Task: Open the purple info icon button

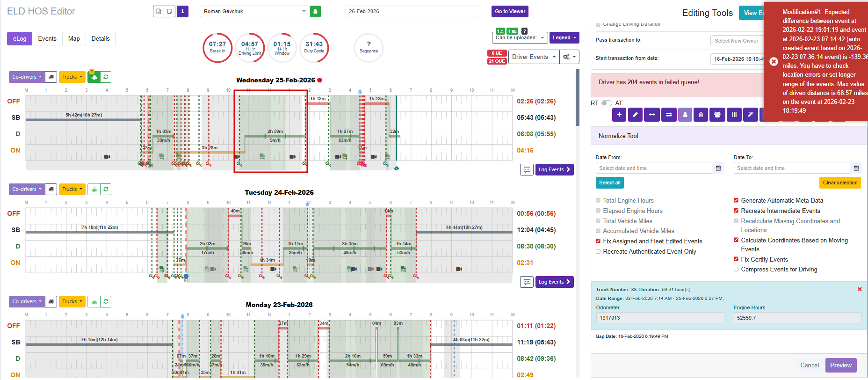Action: [x=182, y=11]
